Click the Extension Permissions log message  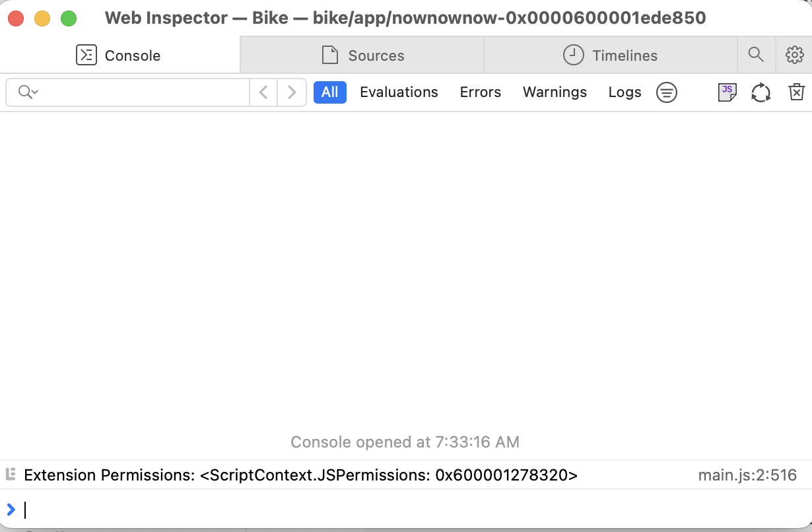click(x=301, y=475)
